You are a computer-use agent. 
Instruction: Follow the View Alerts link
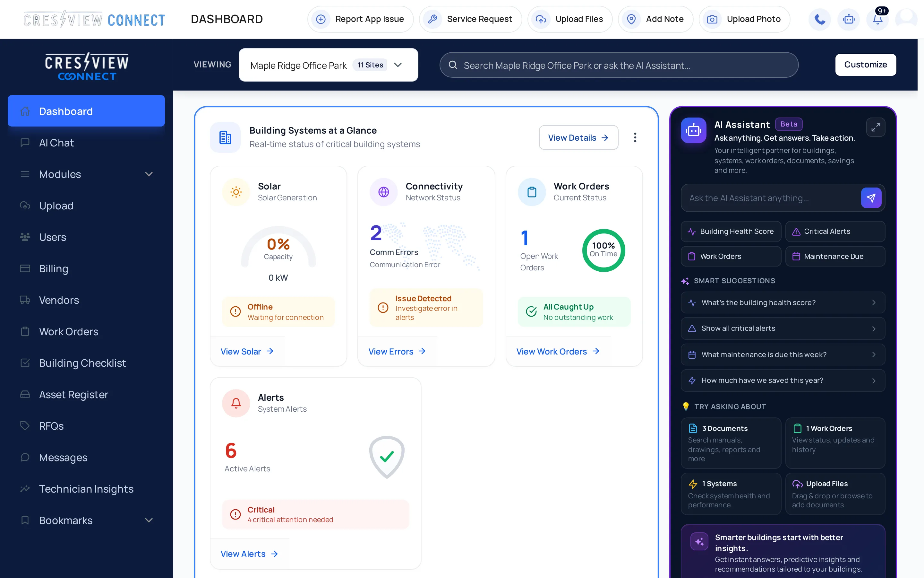point(249,554)
